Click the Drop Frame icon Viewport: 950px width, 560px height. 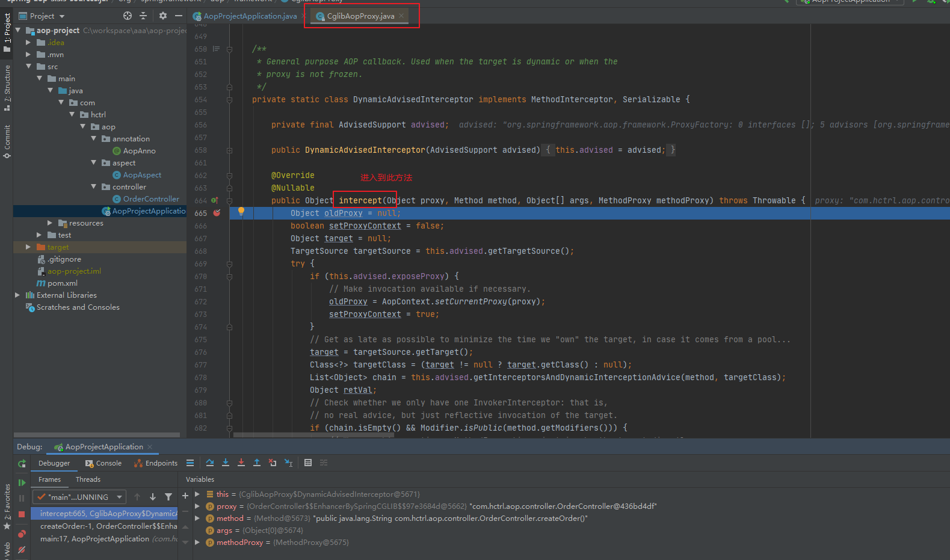273,463
